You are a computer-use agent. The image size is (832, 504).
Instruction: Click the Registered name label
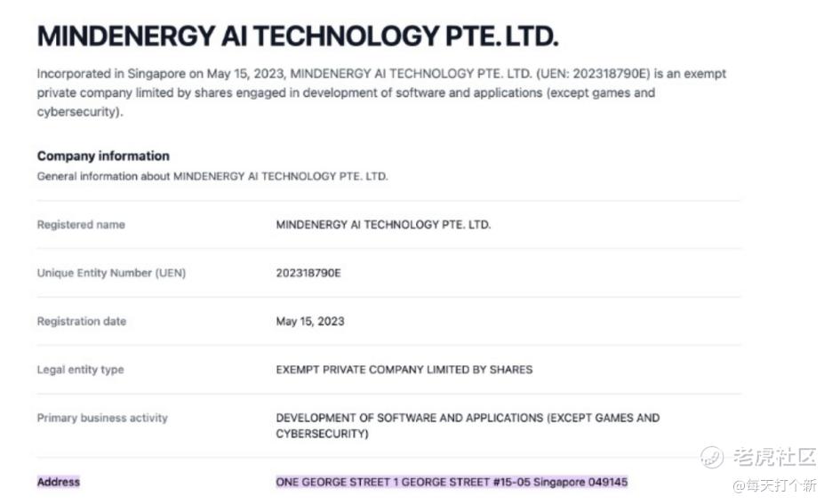tap(81, 225)
